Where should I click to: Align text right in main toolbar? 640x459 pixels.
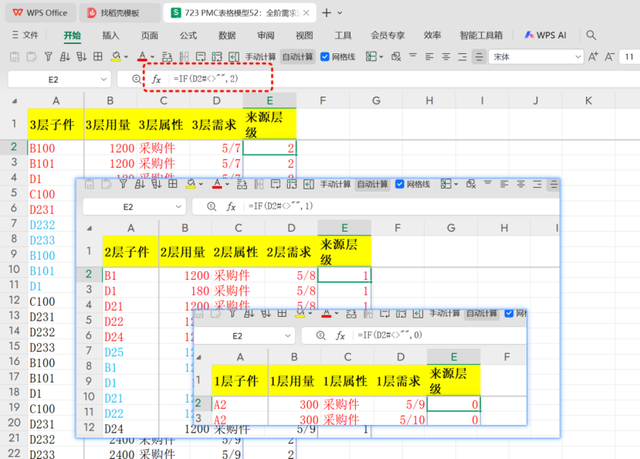point(462,56)
